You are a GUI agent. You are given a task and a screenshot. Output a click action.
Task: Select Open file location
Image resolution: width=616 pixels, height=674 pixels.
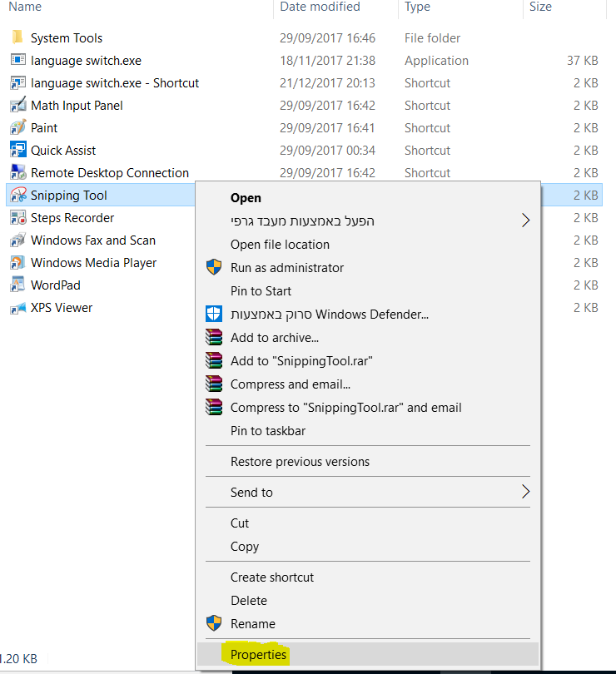point(368,244)
